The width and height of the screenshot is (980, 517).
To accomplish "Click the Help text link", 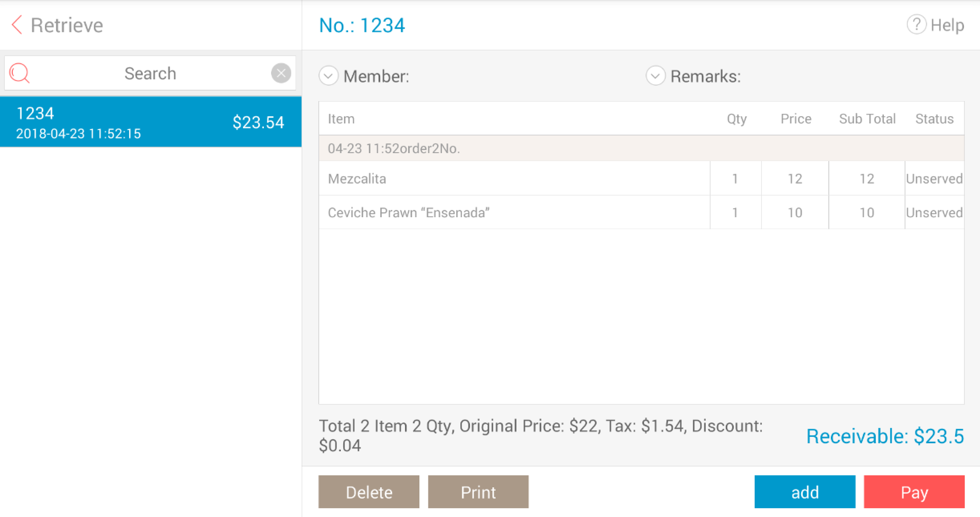I will (x=947, y=25).
